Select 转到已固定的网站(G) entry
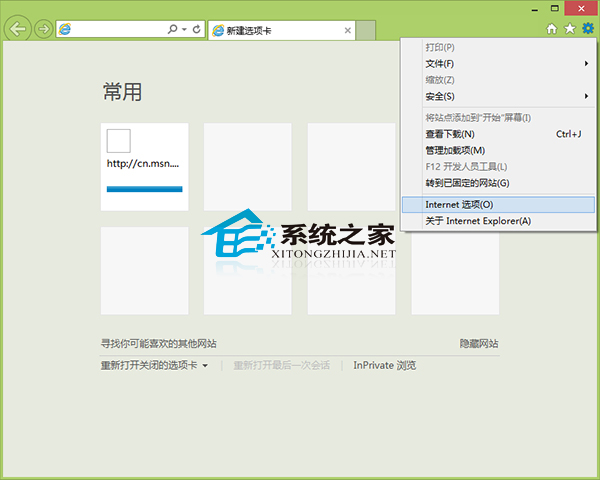Viewport: 600px width, 480px height. (x=498, y=183)
